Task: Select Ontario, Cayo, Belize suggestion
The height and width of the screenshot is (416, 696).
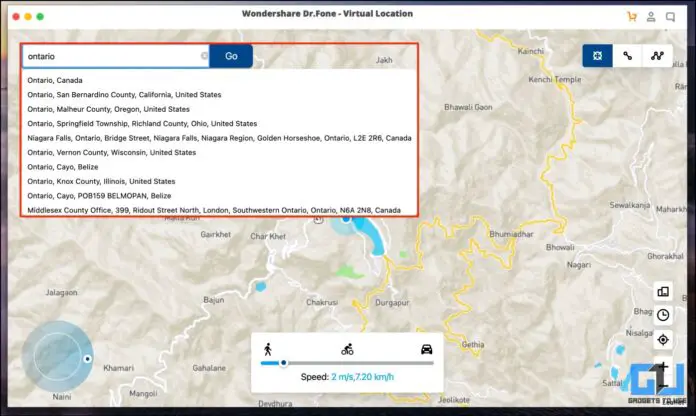Action: [63, 167]
